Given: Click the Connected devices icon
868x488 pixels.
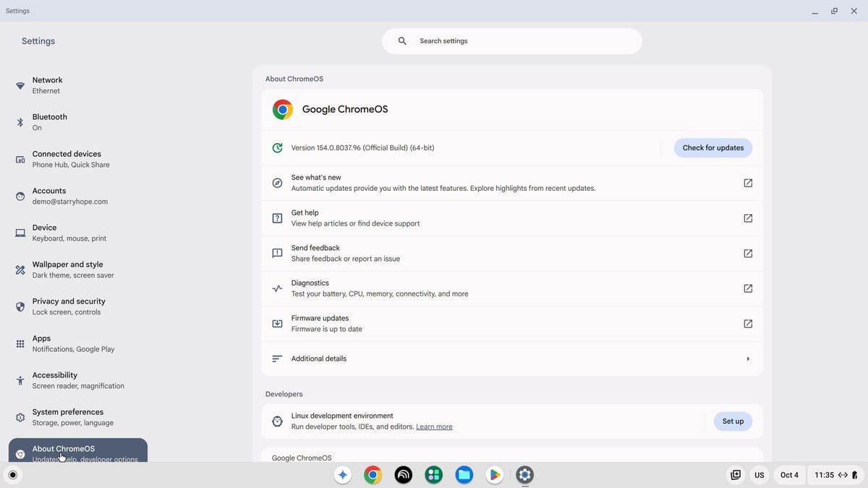Looking at the screenshot, I should pos(20,159).
